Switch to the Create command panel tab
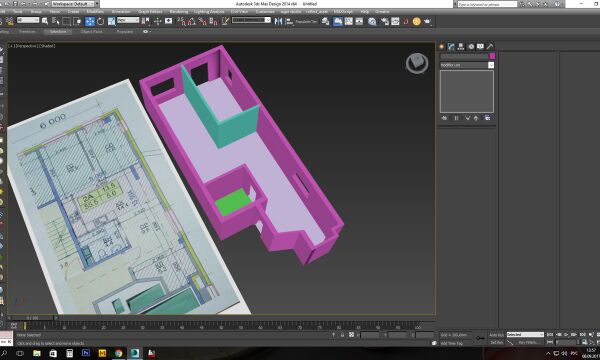This screenshot has width=600, height=360. point(442,46)
